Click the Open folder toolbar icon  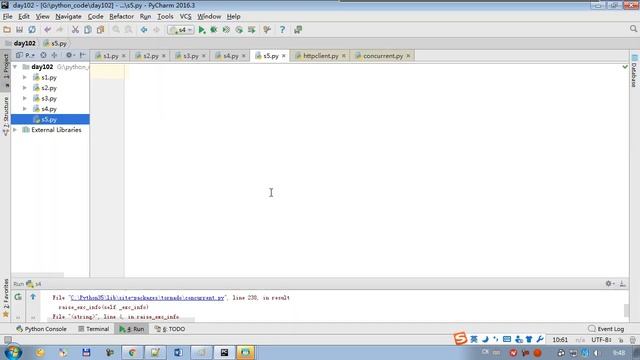pyautogui.click(x=7, y=30)
